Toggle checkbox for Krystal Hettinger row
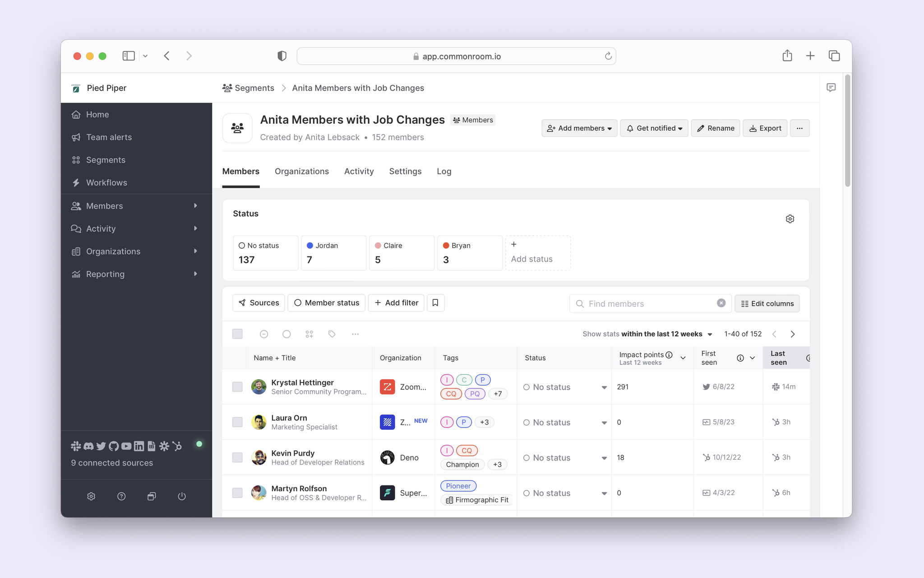Image resolution: width=924 pixels, height=578 pixels. (x=237, y=387)
